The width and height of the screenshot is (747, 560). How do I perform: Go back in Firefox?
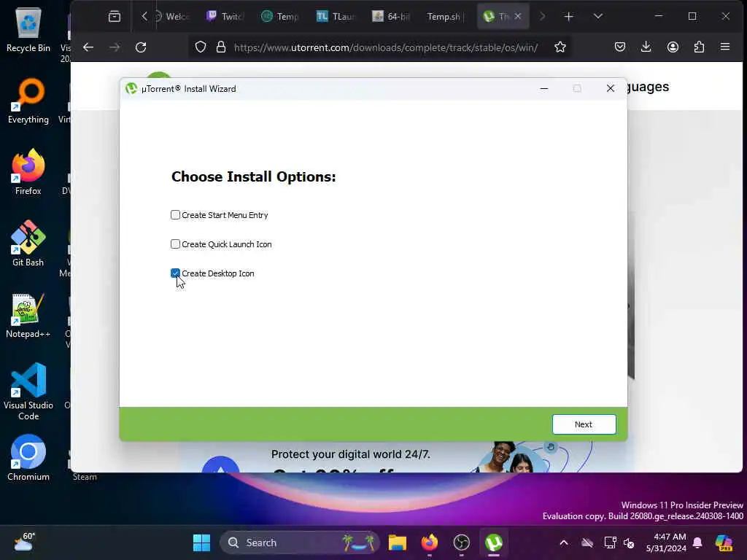pyautogui.click(x=88, y=47)
